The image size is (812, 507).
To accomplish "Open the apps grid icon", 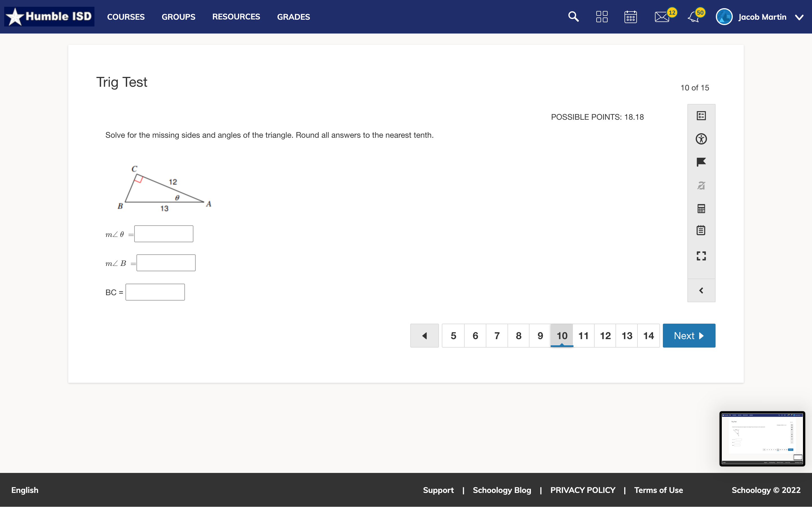I will [x=602, y=16].
